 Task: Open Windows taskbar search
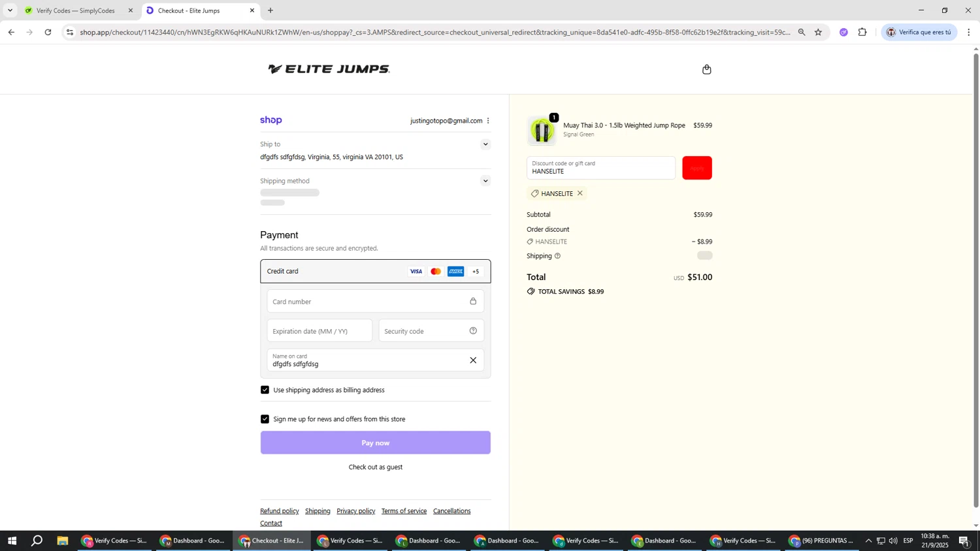coord(37,541)
